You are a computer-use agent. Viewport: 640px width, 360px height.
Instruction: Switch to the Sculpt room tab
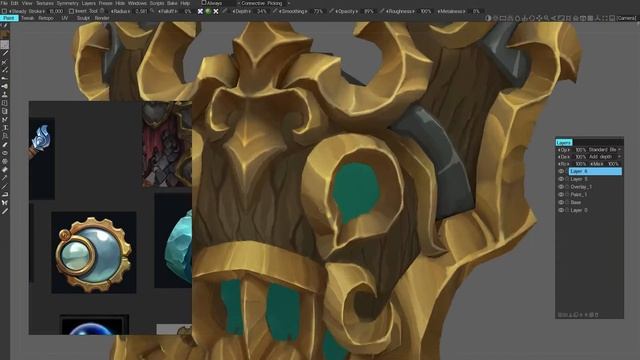[x=83, y=18]
